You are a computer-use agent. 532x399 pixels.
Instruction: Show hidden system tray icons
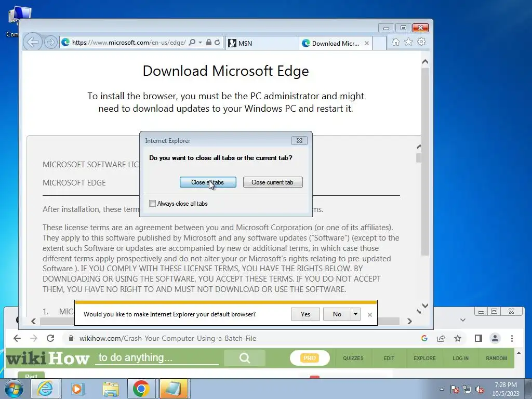[442, 389]
